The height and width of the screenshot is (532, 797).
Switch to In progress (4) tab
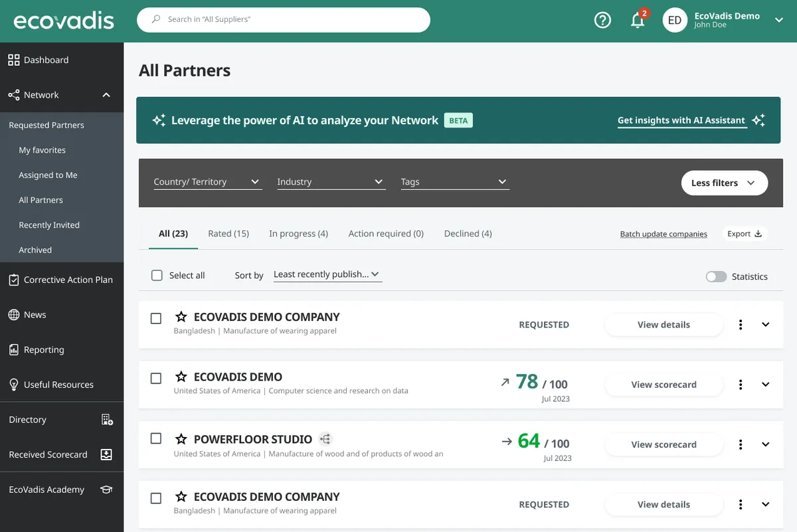(298, 234)
